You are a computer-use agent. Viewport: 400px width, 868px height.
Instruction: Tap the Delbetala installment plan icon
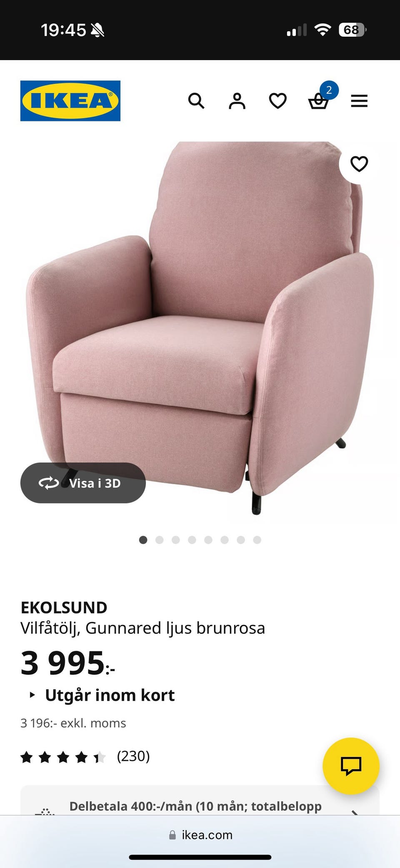[x=45, y=810]
